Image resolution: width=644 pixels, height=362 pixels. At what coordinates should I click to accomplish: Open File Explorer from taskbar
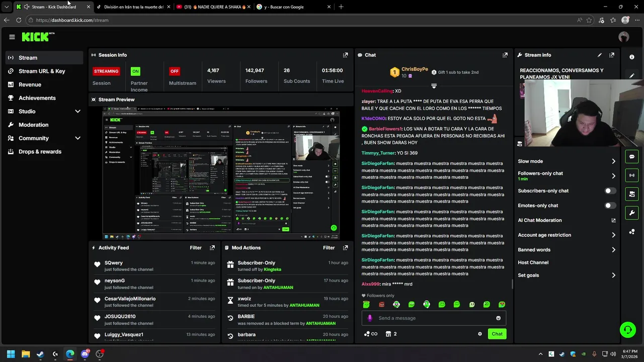(26, 354)
